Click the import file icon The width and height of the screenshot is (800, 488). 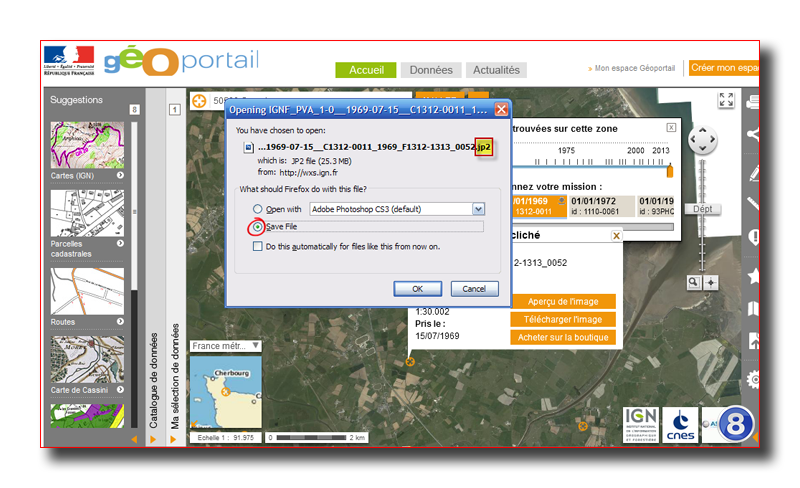tap(754, 340)
